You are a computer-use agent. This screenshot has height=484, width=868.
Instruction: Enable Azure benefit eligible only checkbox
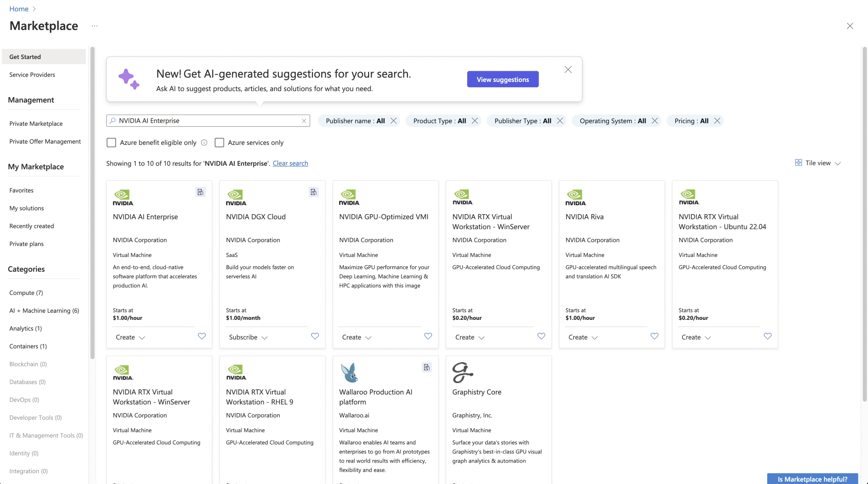click(x=111, y=143)
